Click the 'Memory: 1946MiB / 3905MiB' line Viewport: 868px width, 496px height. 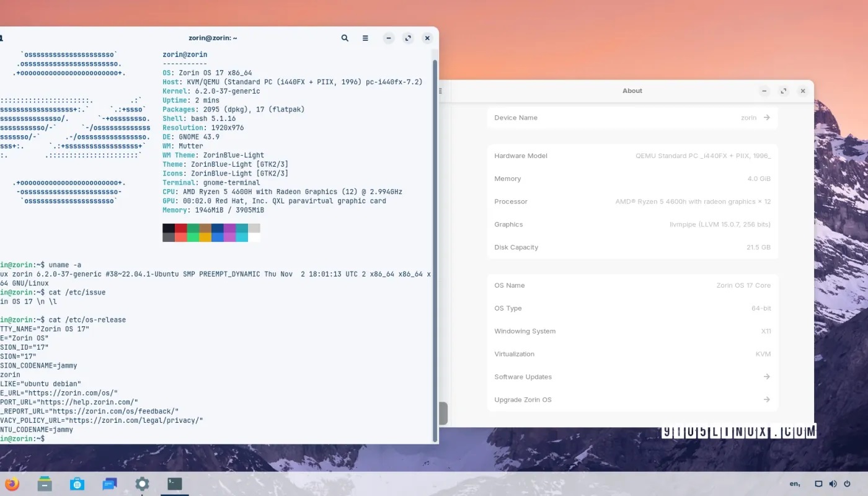(213, 210)
